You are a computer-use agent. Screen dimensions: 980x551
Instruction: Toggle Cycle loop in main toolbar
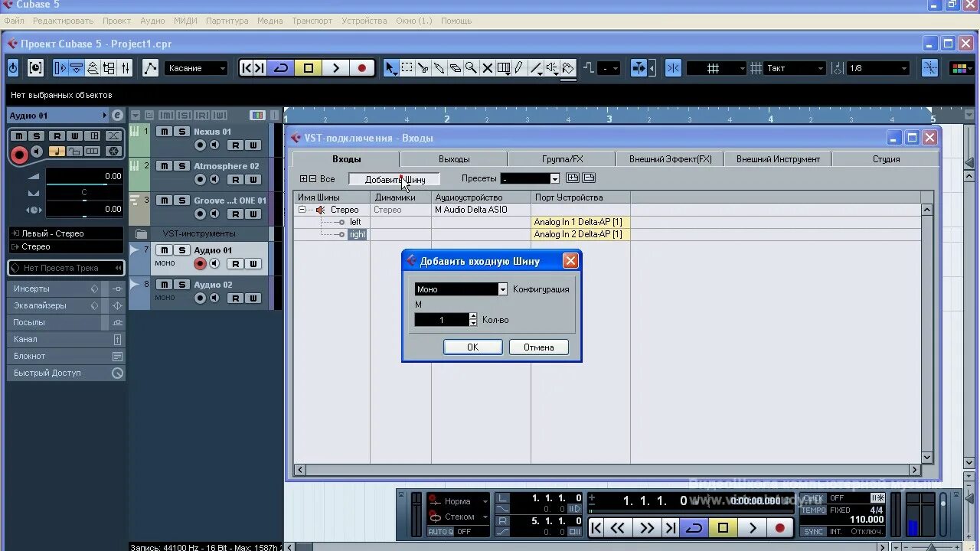(281, 68)
